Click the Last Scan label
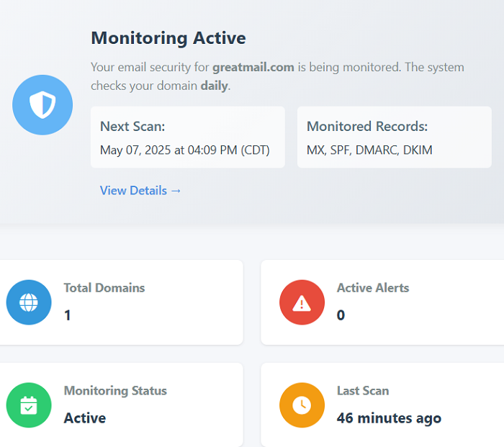 363,391
